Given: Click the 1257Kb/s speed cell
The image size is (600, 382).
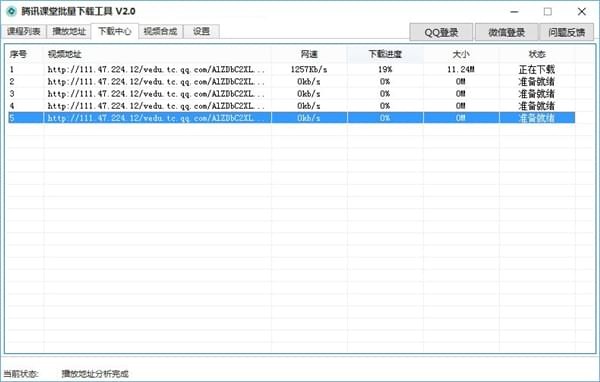Looking at the screenshot, I should [309, 69].
